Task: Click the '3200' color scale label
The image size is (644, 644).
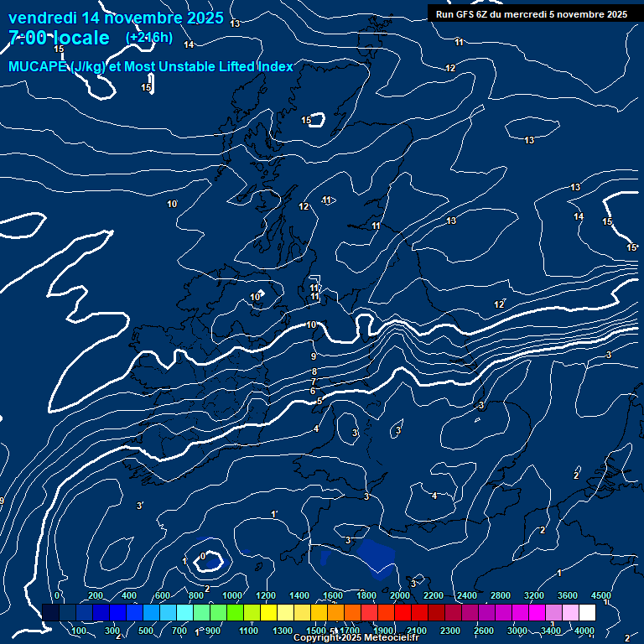Action: click(x=534, y=595)
